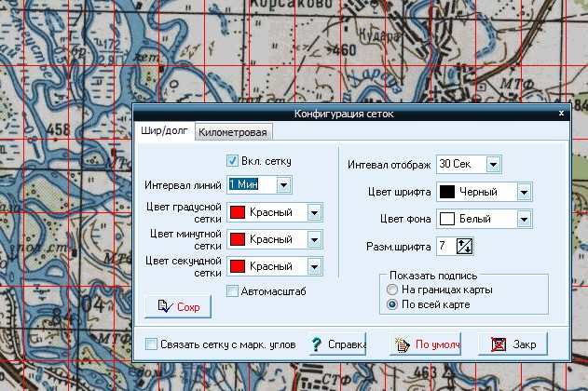Image resolution: width=588 pixels, height=391 pixels.
Task: Check Связать сетку с марк. углов
Action: pos(152,345)
